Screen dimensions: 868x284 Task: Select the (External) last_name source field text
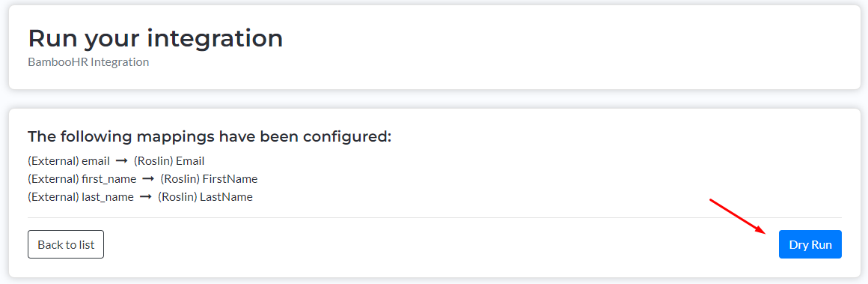tap(81, 197)
